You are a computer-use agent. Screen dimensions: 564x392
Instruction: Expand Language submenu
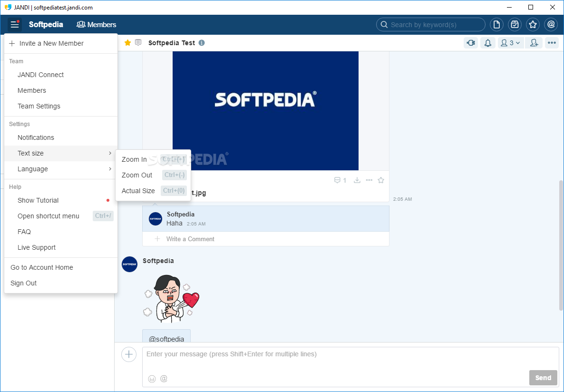coord(61,169)
